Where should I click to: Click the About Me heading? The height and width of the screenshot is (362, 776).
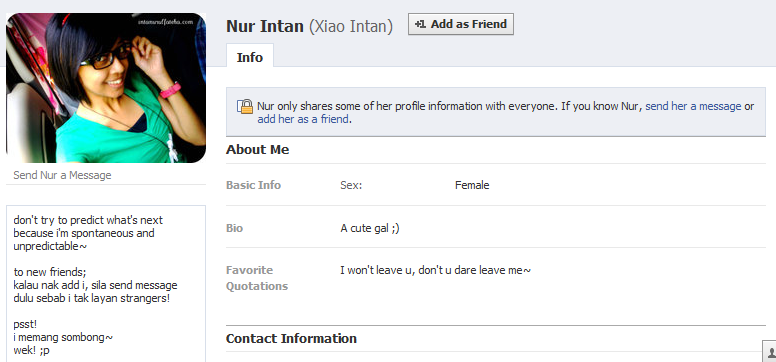(x=258, y=150)
